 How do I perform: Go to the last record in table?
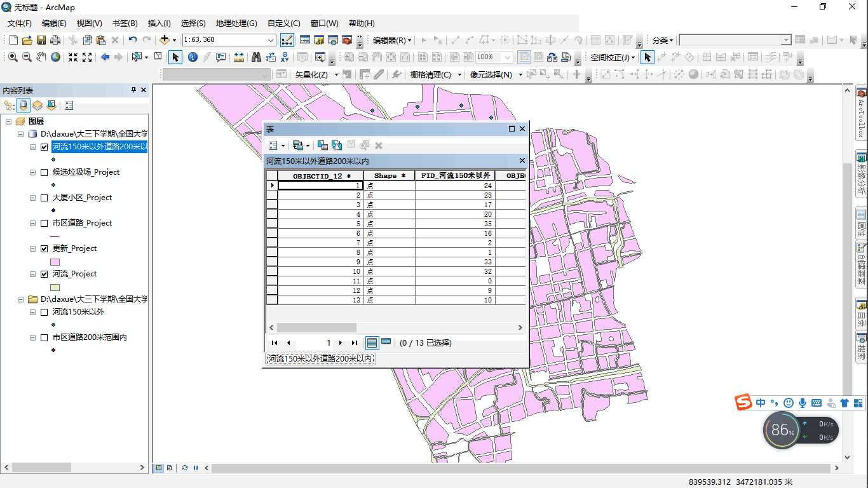(355, 342)
